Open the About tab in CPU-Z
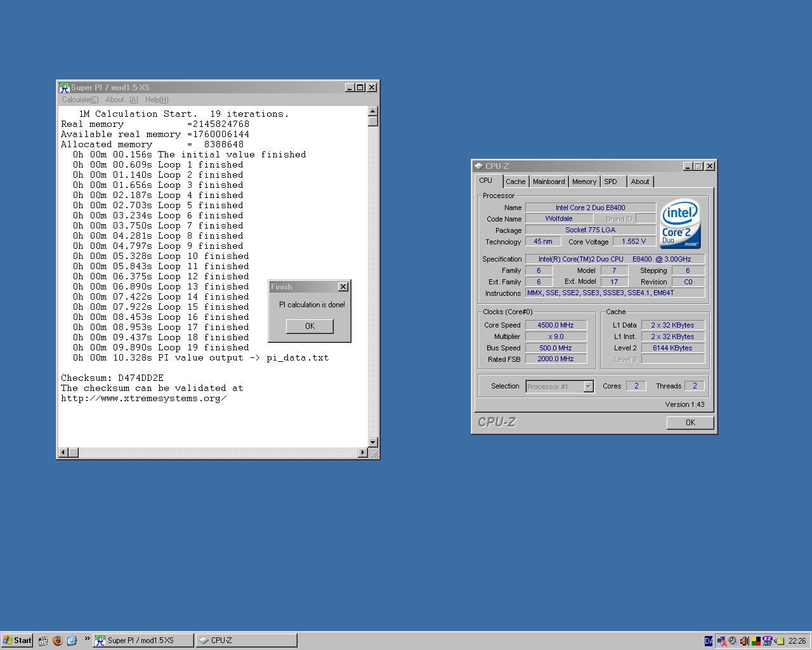 click(640, 182)
